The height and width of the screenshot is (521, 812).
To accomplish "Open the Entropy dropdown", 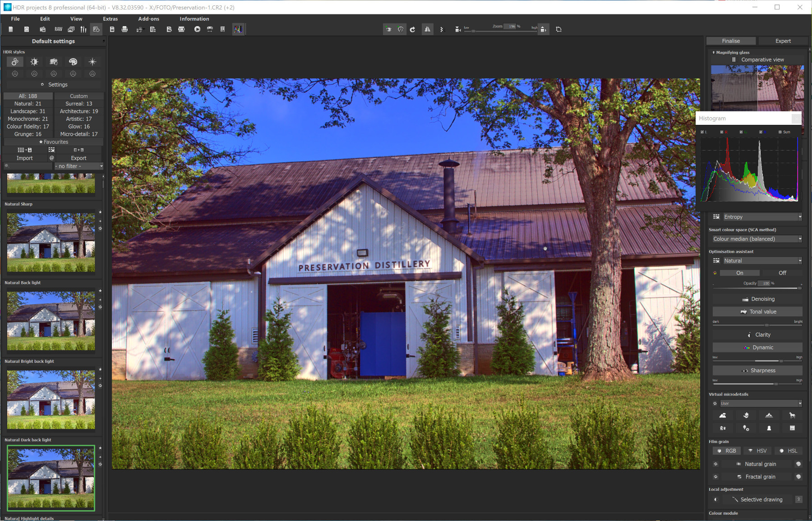I will tap(763, 217).
